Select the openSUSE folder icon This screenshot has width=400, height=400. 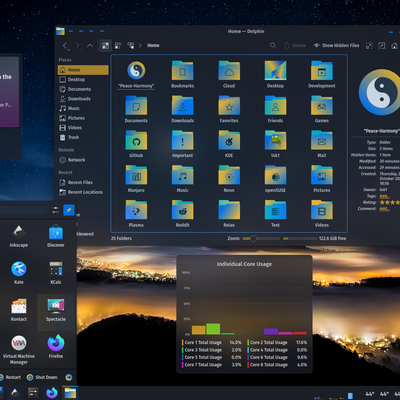pyautogui.click(x=275, y=175)
